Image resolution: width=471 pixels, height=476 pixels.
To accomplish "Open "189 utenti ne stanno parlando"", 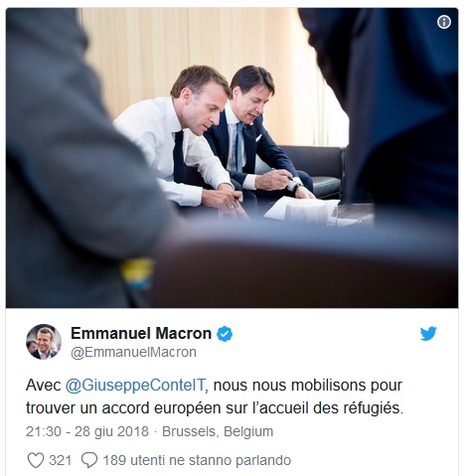I will pos(197,460).
